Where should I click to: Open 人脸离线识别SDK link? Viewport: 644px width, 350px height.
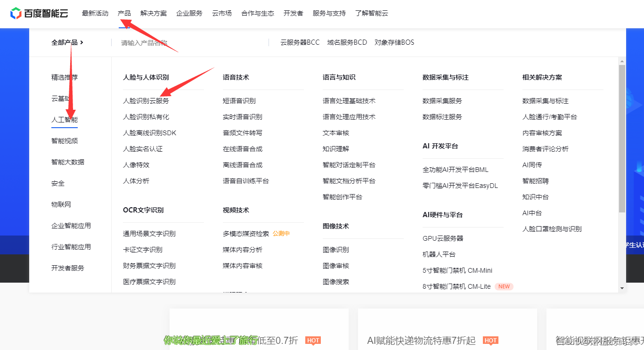tap(149, 133)
